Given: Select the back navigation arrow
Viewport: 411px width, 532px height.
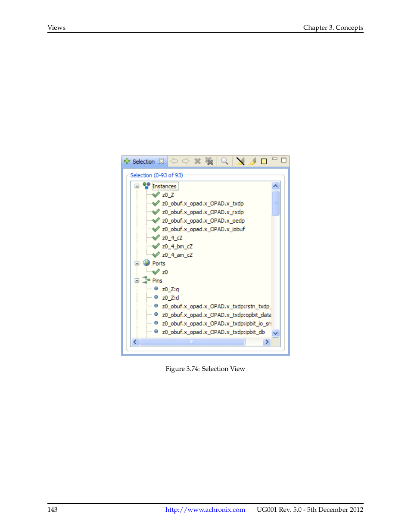Looking at the screenshot, I should click(x=174, y=161).
